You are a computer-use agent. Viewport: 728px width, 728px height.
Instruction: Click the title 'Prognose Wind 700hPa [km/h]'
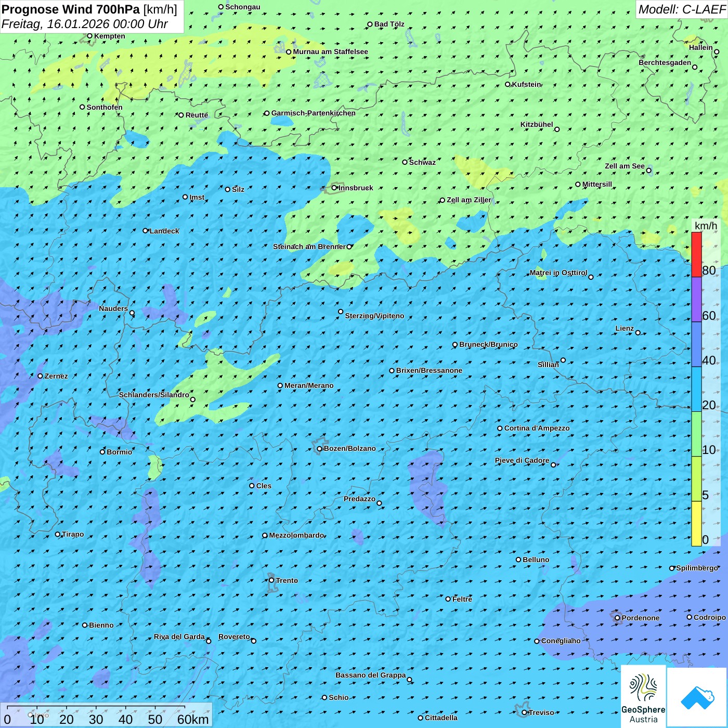pyautogui.click(x=89, y=9)
